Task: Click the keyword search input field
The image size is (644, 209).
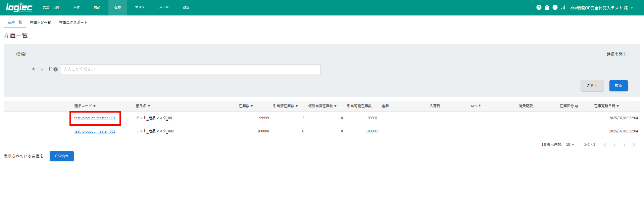Action: click(190, 69)
